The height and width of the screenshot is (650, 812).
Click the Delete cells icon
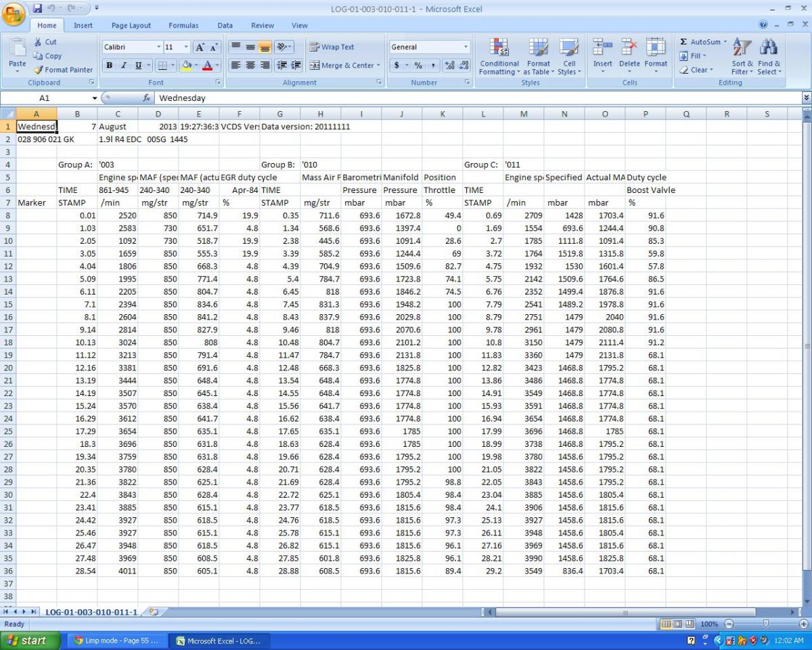(629, 47)
